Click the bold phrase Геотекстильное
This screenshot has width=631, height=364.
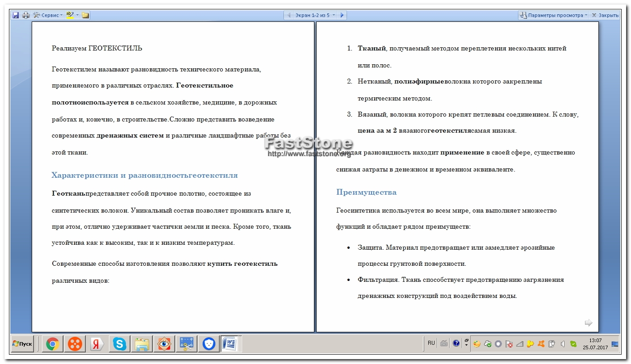(205, 85)
